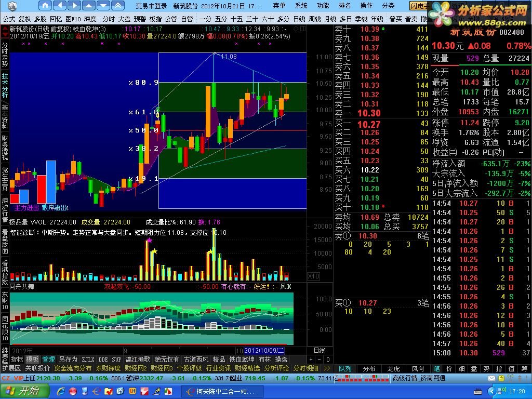Open the 操作 menu
Screen dimensions: 532x399
pos(366,6)
